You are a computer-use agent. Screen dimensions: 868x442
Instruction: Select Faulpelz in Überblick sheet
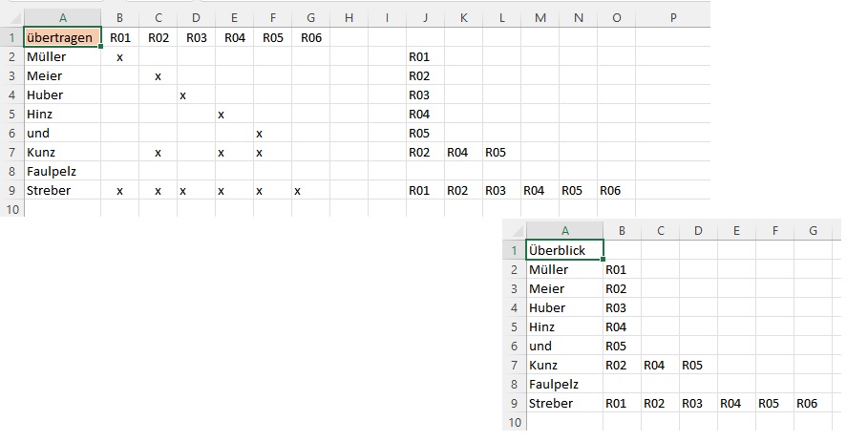click(564, 384)
